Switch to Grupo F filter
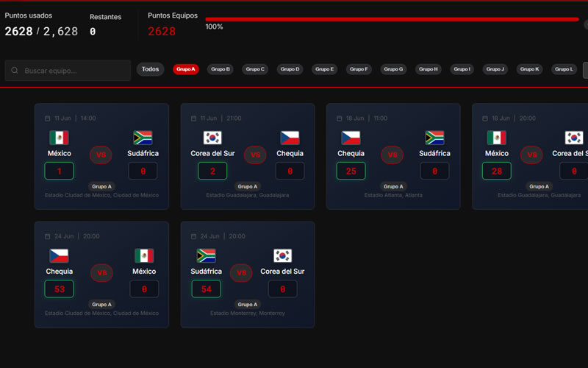Image resolution: width=588 pixels, height=368 pixels. 359,69
